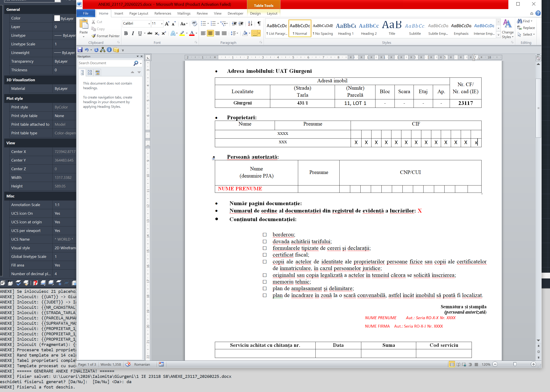Open the Calibri font name dropdown
The image size is (550, 392).
[149, 24]
